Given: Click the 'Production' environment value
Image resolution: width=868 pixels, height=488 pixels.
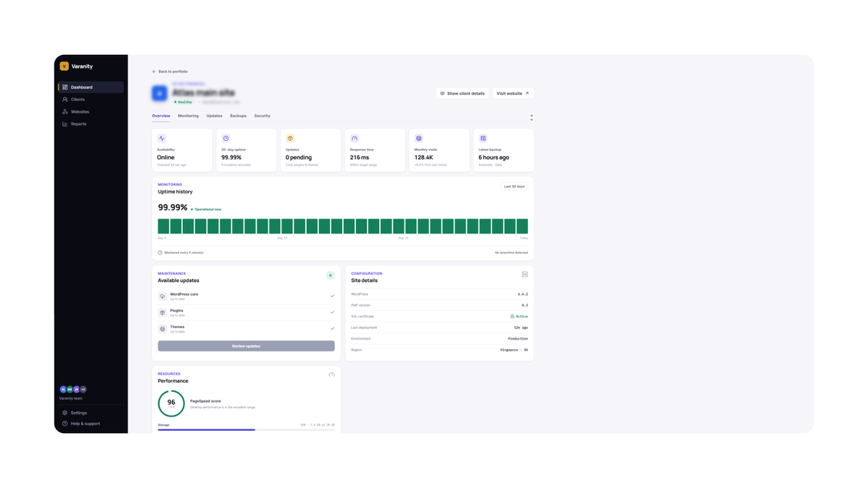Looking at the screenshot, I should pyautogui.click(x=518, y=339).
